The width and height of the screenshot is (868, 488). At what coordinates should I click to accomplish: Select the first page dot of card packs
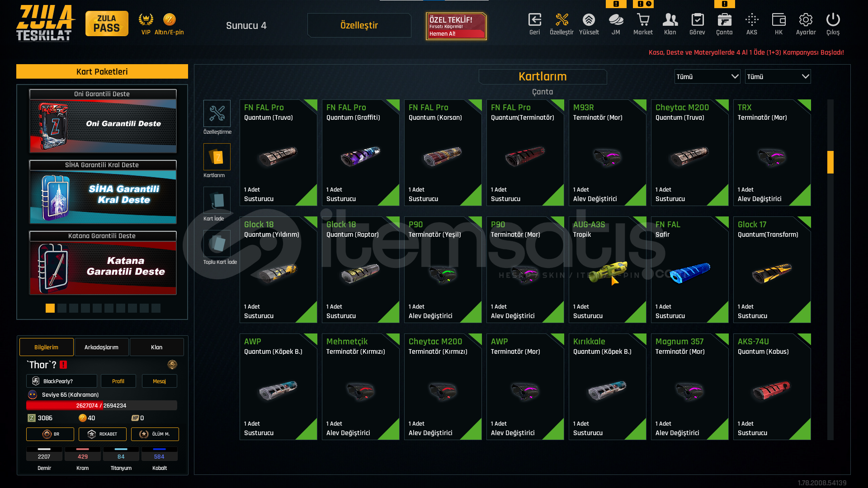50,308
